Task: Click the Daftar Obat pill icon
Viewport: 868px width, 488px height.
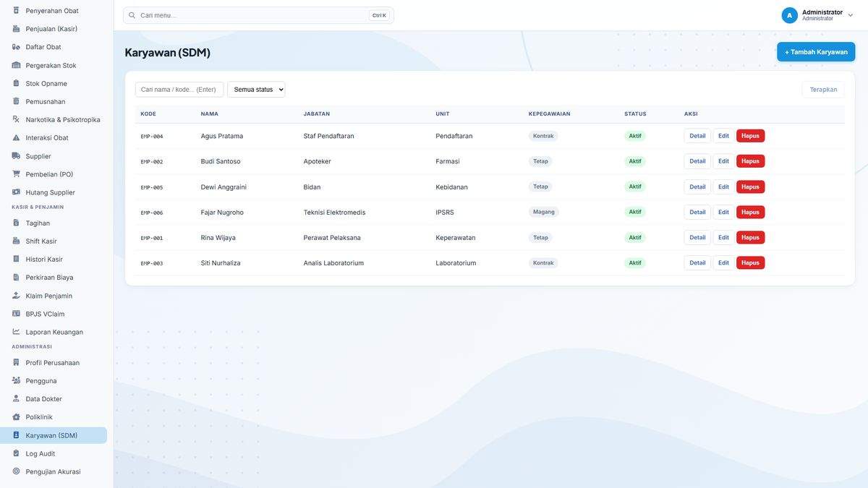Action: [16, 47]
